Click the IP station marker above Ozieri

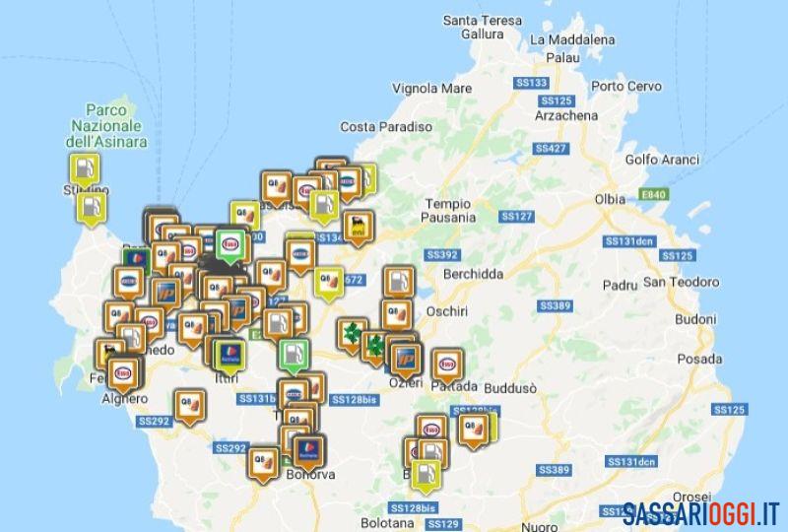click(x=405, y=360)
